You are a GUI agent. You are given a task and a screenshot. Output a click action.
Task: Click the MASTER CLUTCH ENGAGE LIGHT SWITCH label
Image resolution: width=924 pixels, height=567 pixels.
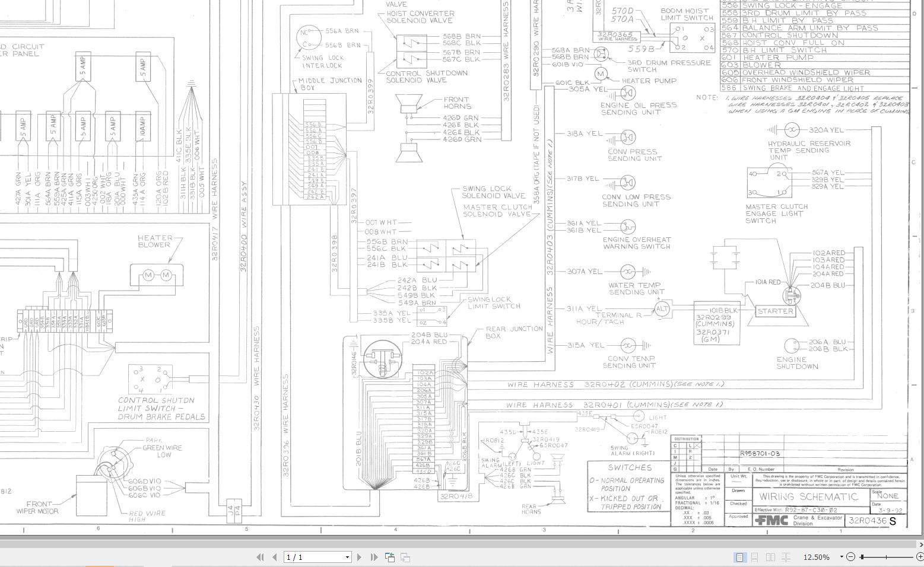point(777,214)
